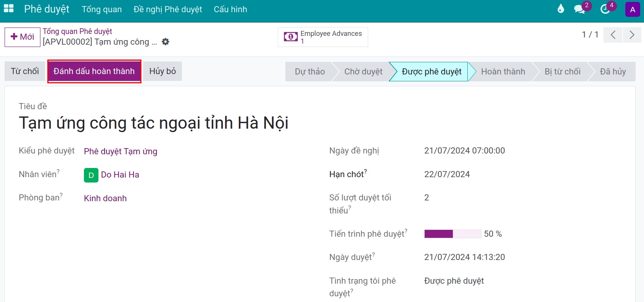Screen dimensions: 644x302
Task: Click the Được phê duyệt approval status value
Action: (x=454, y=281)
